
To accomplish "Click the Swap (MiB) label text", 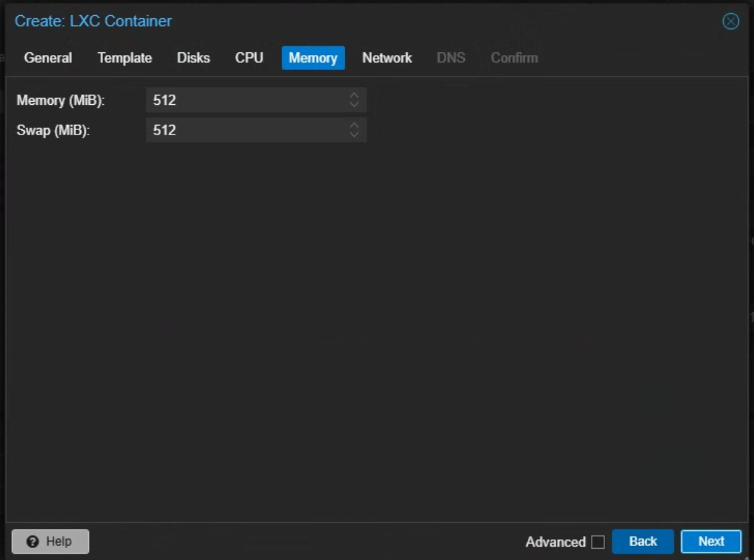I will pos(53,130).
